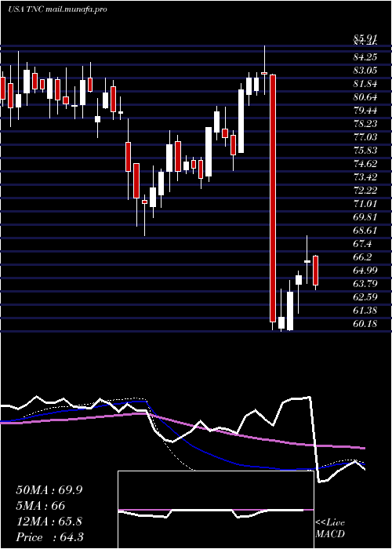Image resolution: width=392 pixels, height=549 pixels.
Task: Click the 75.83 price axis label
Action: 365,151
